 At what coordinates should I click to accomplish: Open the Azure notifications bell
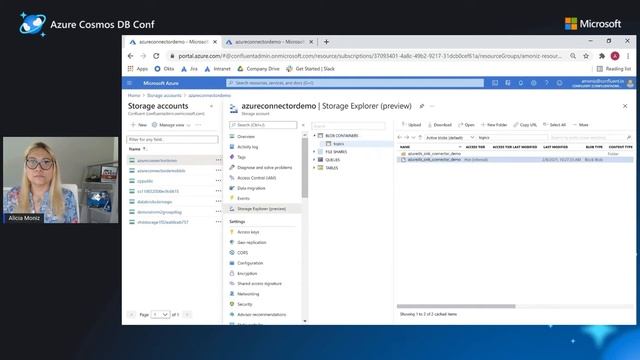pyautogui.click(x=520, y=83)
